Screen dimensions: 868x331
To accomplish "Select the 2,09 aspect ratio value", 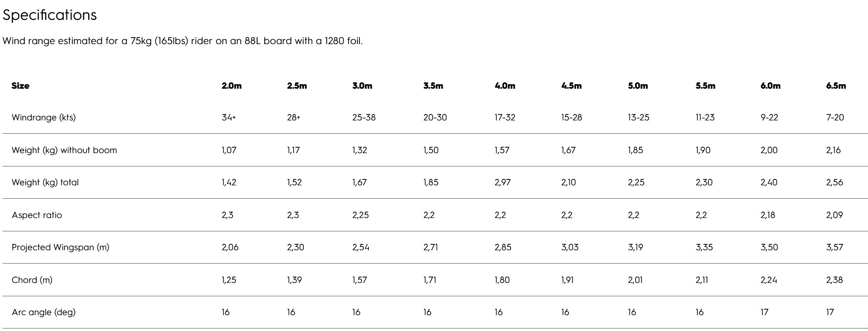I will point(834,215).
